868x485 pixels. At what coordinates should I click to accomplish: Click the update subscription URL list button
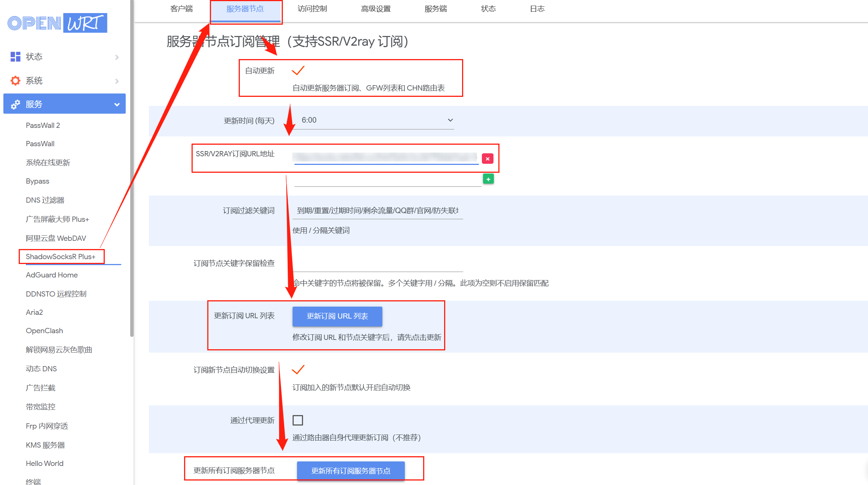337,316
